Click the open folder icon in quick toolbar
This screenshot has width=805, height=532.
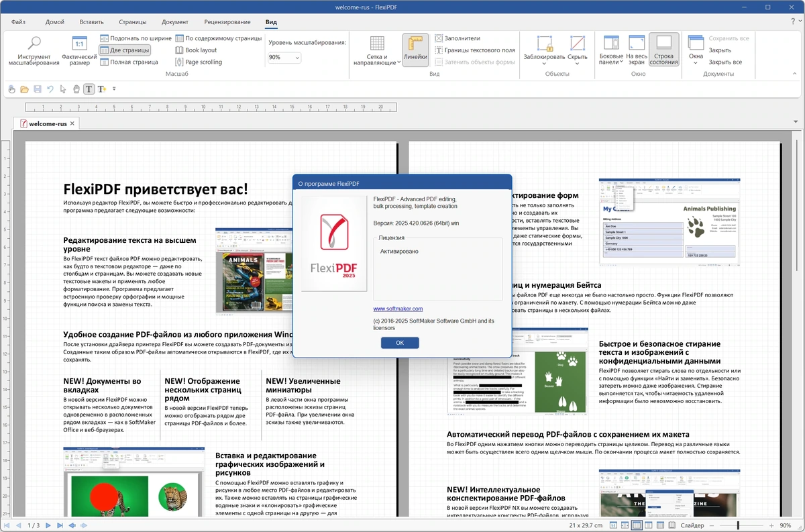(x=24, y=89)
